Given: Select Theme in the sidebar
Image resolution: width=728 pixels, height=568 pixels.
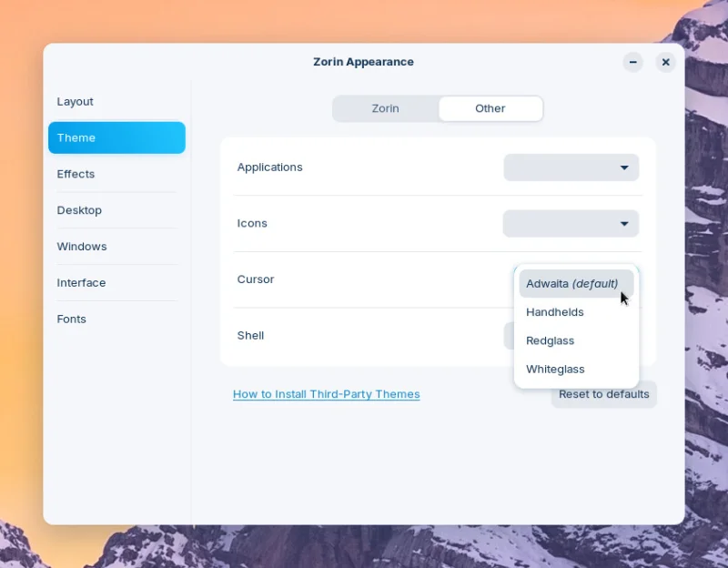Looking at the screenshot, I should coord(116,137).
